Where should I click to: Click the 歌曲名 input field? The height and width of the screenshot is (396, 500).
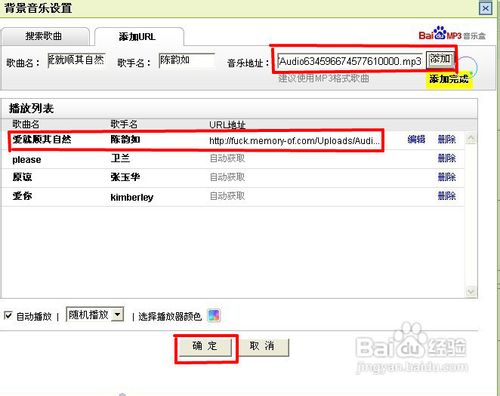(77, 60)
